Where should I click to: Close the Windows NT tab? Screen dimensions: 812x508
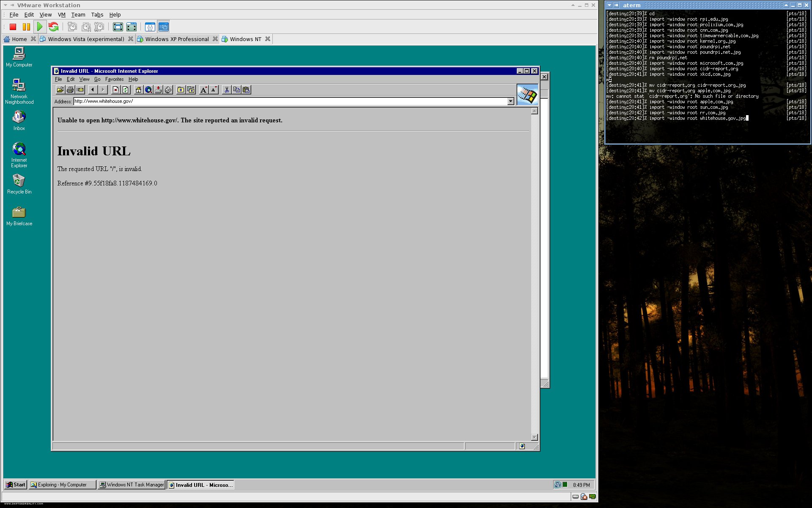267,39
